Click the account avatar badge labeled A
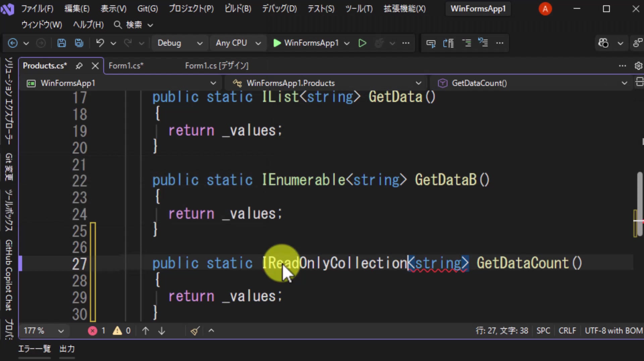The height and width of the screenshot is (361, 644). (545, 9)
